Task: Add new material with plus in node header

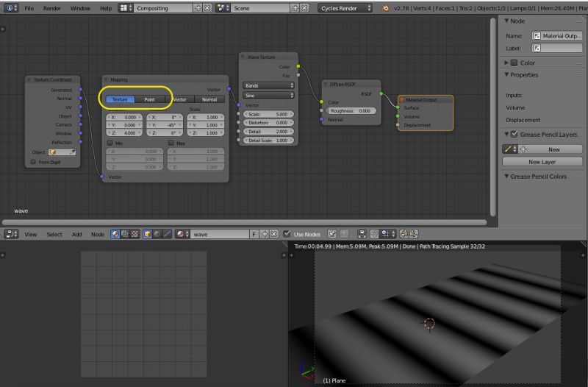Action: click(265, 234)
